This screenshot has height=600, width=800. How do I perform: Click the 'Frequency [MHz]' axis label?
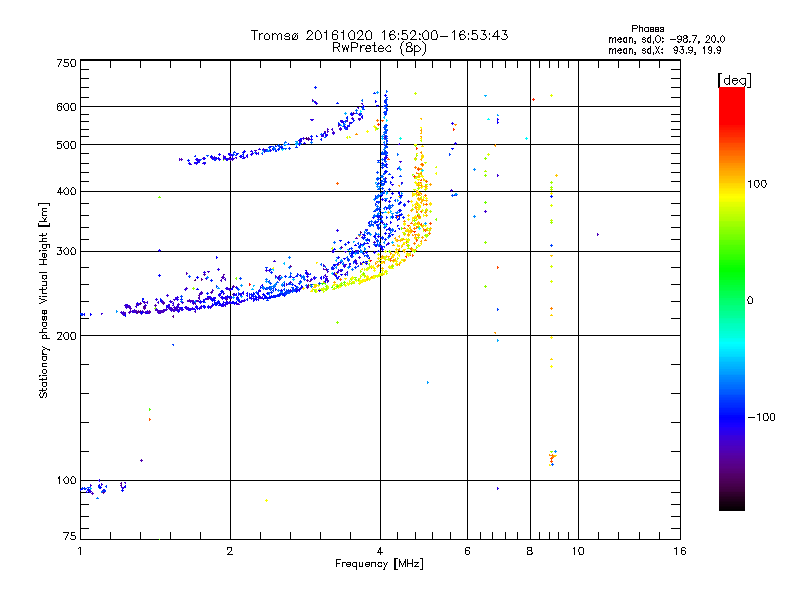(x=379, y=564)
